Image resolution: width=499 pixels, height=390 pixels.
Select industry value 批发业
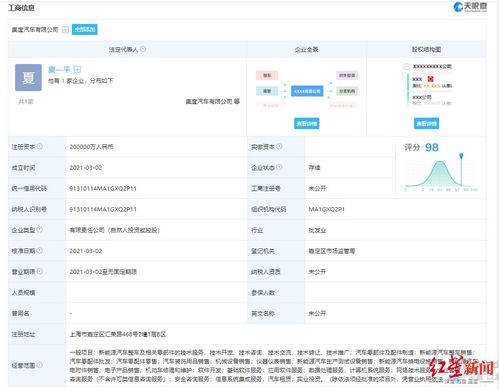click(317, 230)
